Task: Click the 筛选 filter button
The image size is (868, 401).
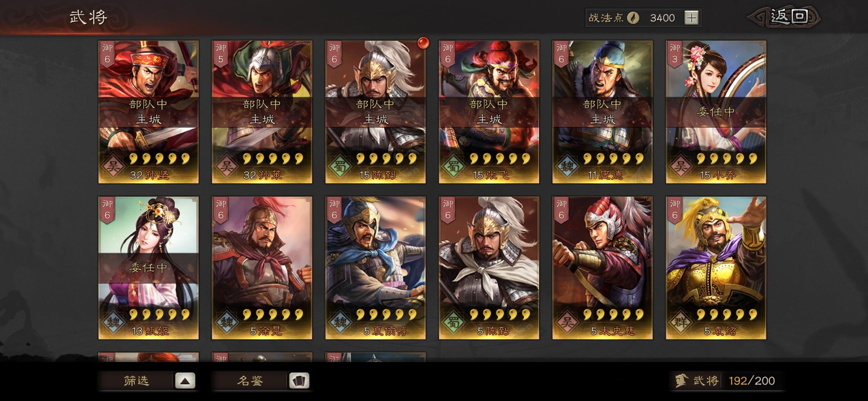Action: click(137, 381)
